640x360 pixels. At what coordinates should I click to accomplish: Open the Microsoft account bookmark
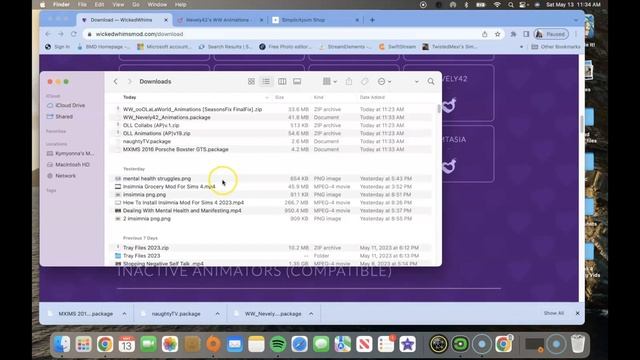164,47
